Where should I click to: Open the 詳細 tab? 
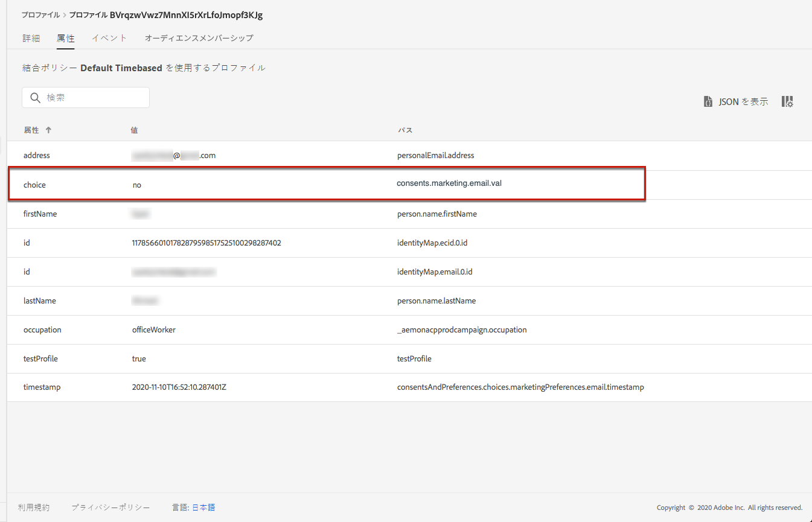coord(31,38)
